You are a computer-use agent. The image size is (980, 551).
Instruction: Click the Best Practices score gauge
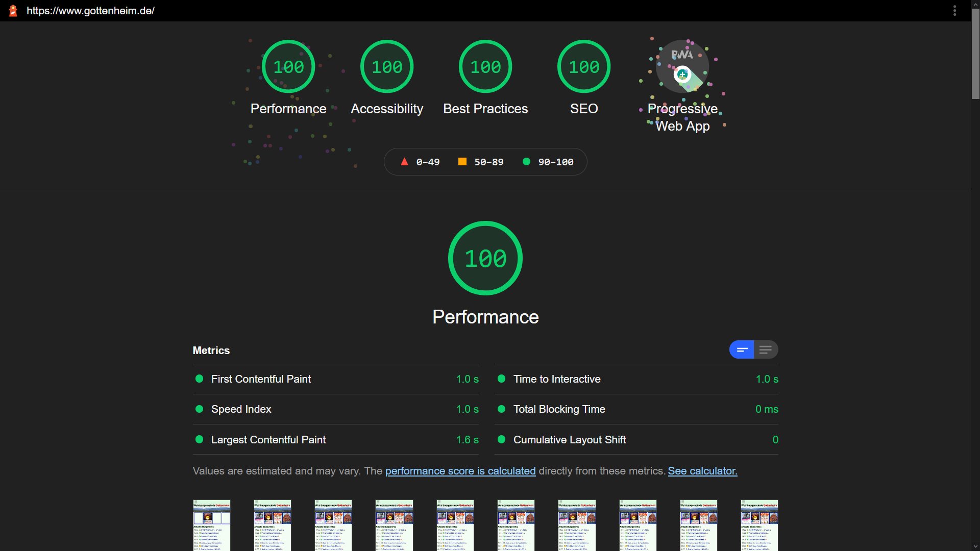pyautogui.click(x=485, y=67)
